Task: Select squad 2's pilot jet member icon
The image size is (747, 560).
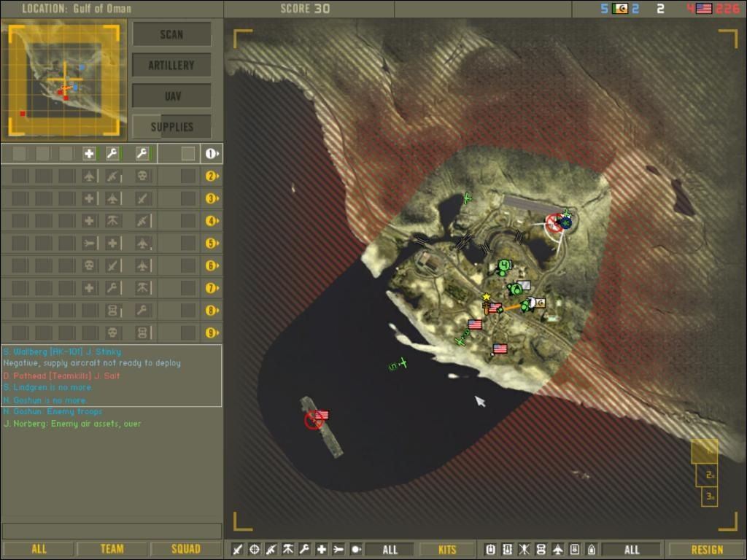Action: coord(89,176)
